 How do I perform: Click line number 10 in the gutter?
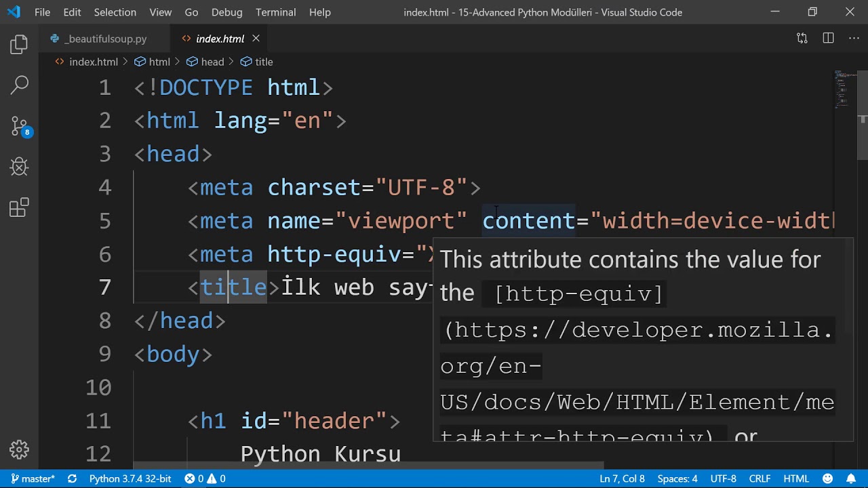pyautogui.click(x=98, y=388)
